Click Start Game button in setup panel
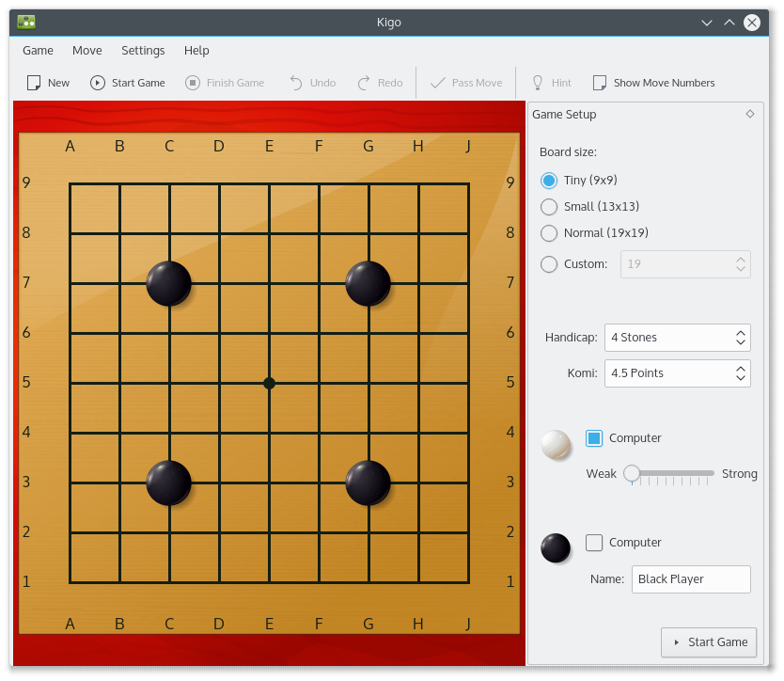Viewport: 784px width, 681px height. (709, 642)
